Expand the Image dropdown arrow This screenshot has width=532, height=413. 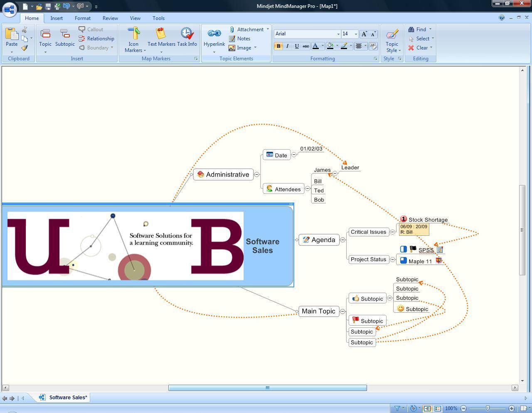(256, 48)
